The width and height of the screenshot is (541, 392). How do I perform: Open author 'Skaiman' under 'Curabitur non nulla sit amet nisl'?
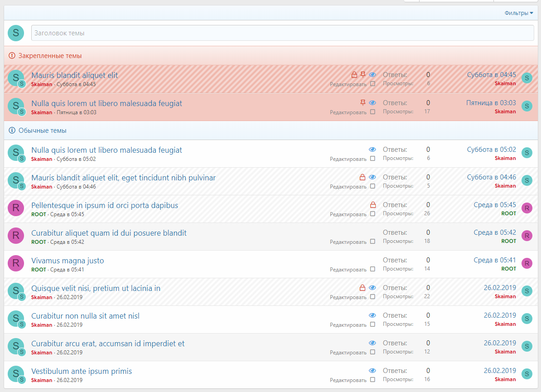[42, 325]
